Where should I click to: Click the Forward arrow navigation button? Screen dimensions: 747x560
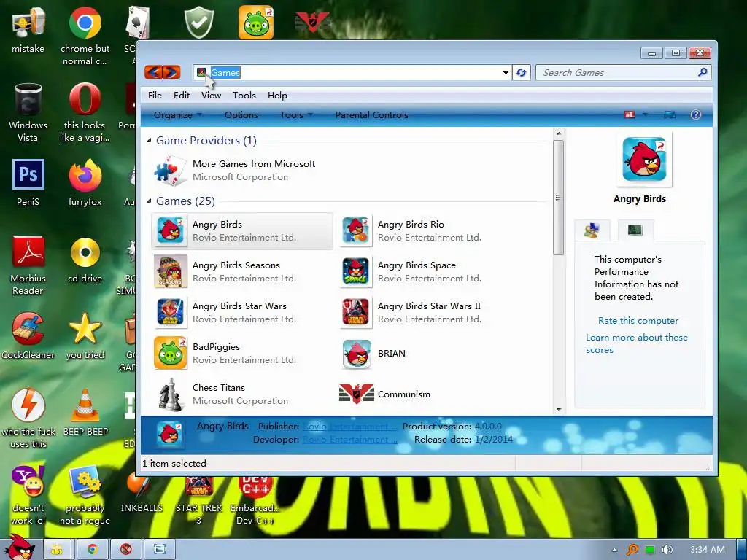tap(171, 72)
